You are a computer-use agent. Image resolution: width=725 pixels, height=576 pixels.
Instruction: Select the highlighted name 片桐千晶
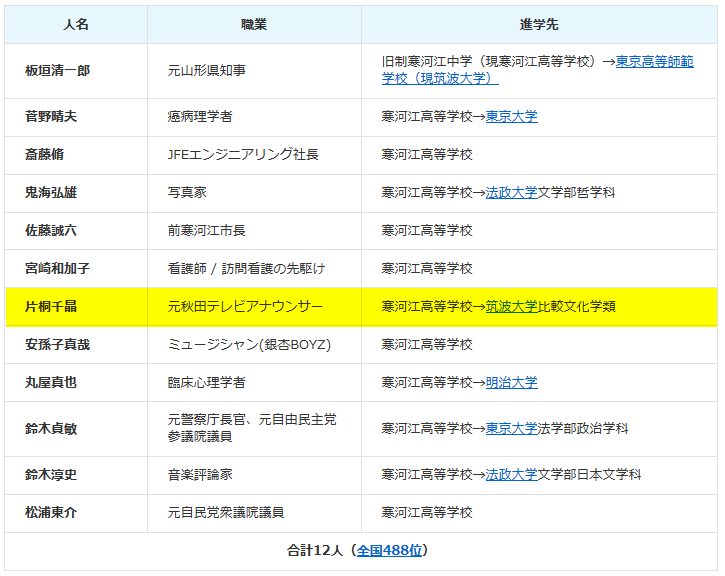click(51, 306)
